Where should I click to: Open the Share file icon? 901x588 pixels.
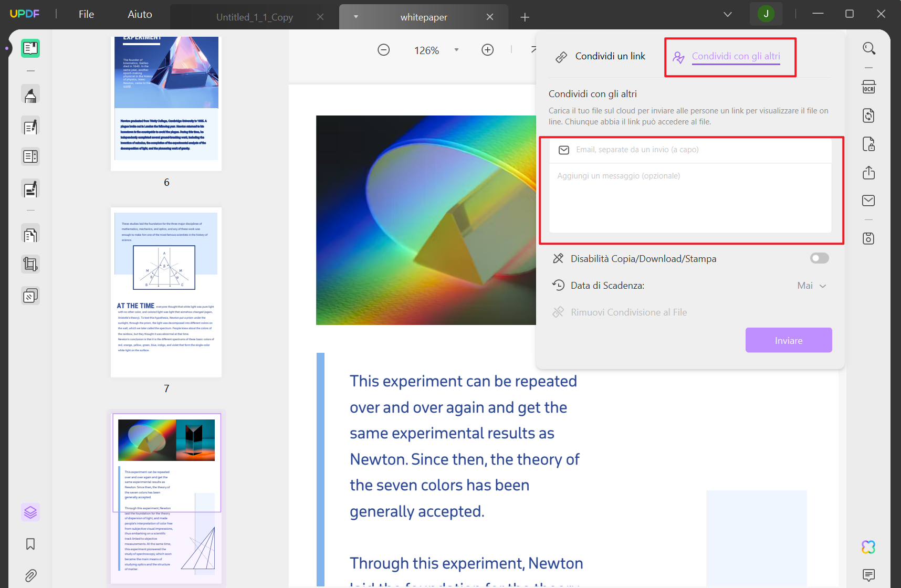coord(869,172)
